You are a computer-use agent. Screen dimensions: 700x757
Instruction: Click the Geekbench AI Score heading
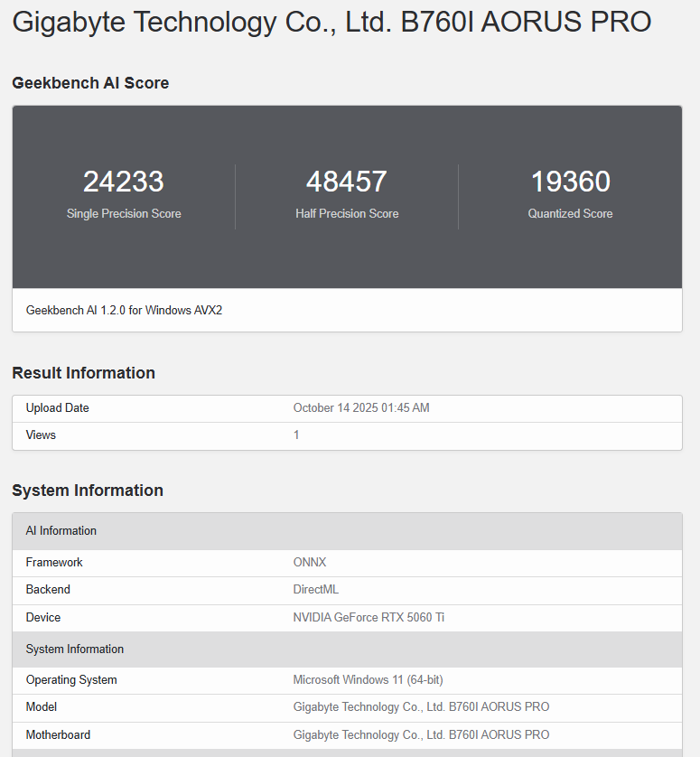click(90, 83)
